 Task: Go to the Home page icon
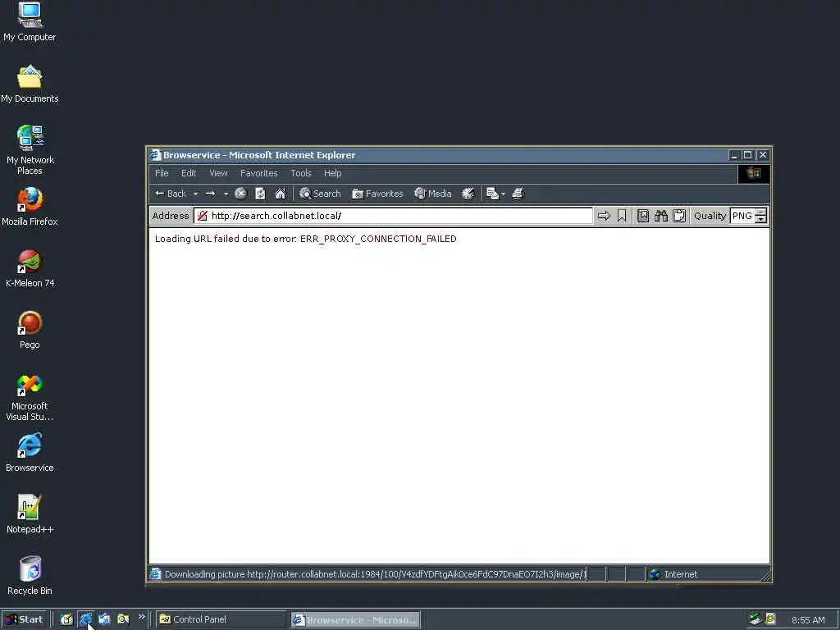281,194
